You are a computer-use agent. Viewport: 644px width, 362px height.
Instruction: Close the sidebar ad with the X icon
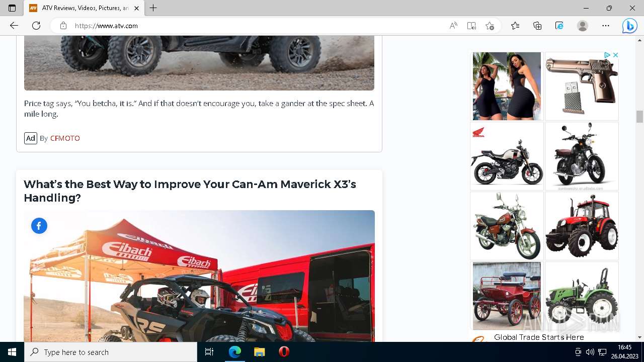(x=615, y=55)
